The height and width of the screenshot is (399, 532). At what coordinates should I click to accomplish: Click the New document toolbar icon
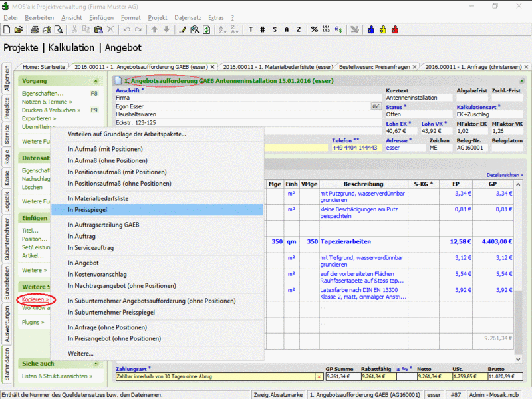pos(7,29)
